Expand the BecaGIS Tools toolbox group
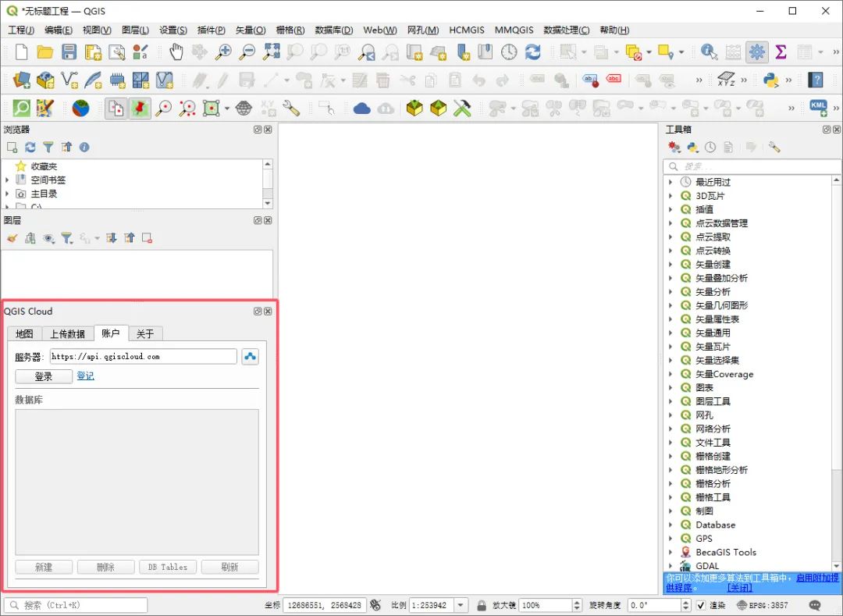The image size is (843, 616). (670, 552)
